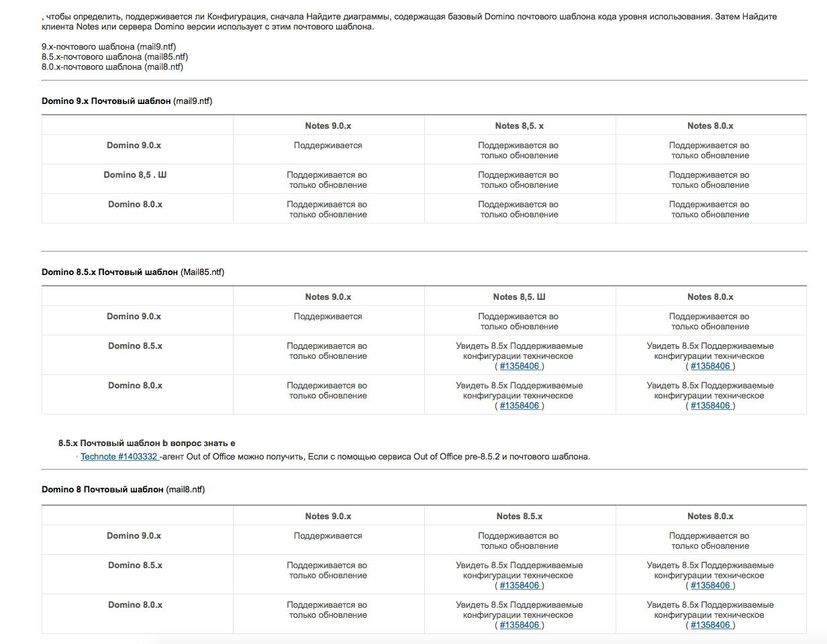Click the list line "8.0.x-почтового шаблона (mail8.ntf)"
This screenshot has width=827, height=644.
point(112,67)
